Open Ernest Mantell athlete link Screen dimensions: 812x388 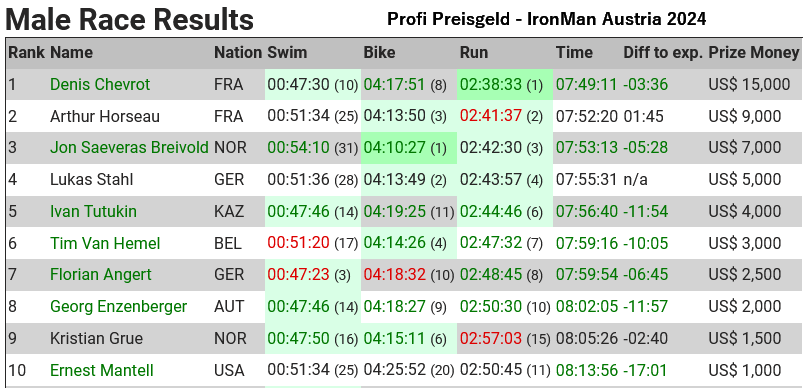[102, 370]
